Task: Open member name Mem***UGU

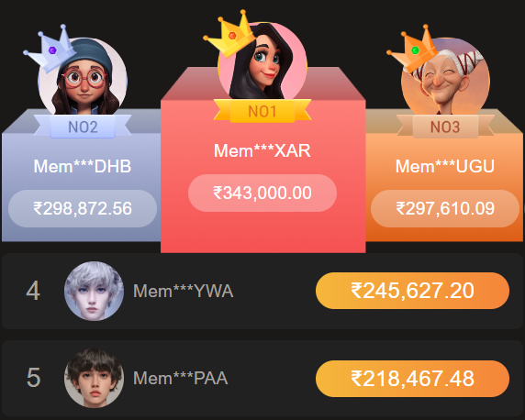Action: coord(445,166)
